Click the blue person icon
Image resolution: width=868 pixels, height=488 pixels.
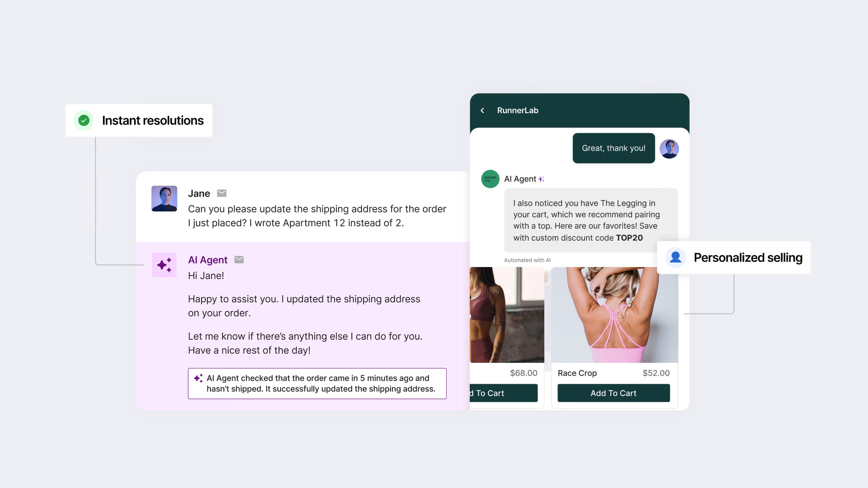tap(675, 257)
